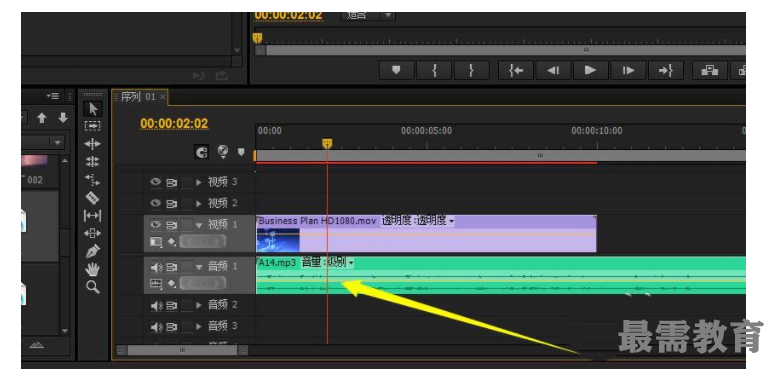Open the monitor zoom level dropdown
770x376 pixels.
pos(368,15)
